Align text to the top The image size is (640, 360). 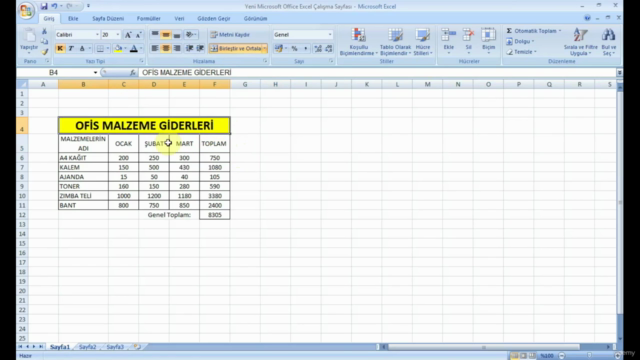[155, 35]
